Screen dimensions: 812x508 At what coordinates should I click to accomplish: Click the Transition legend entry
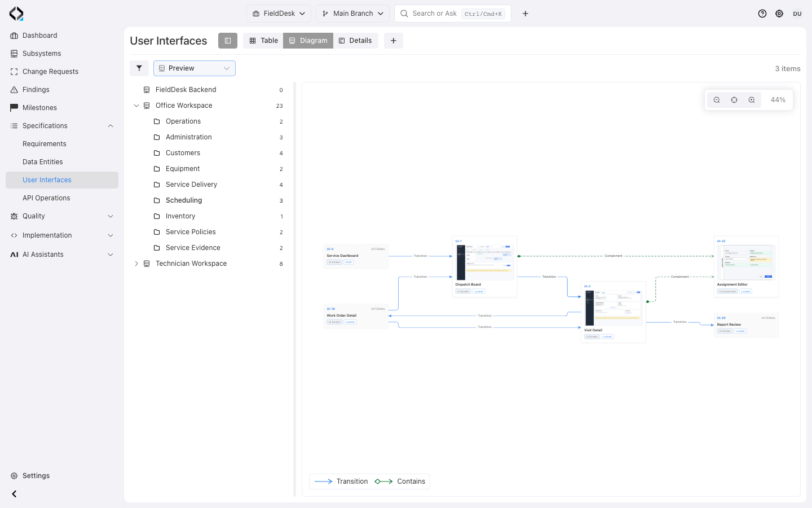[341, 481]
